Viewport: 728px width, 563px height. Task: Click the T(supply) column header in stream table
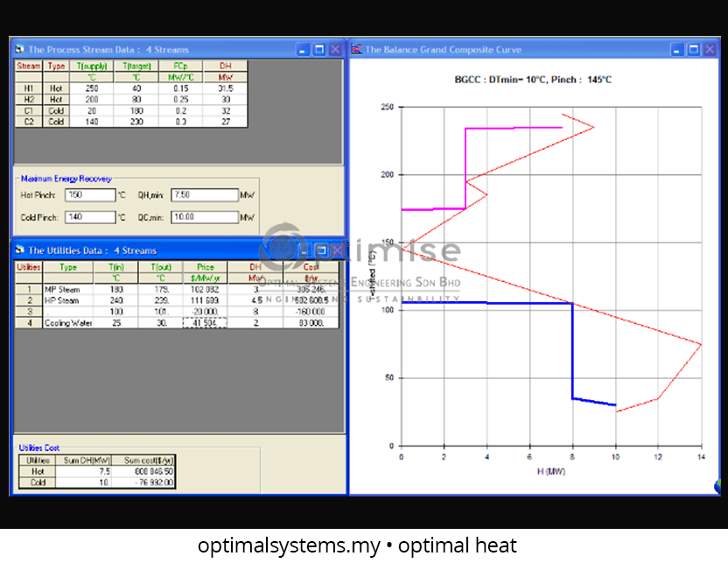(91, 67)
